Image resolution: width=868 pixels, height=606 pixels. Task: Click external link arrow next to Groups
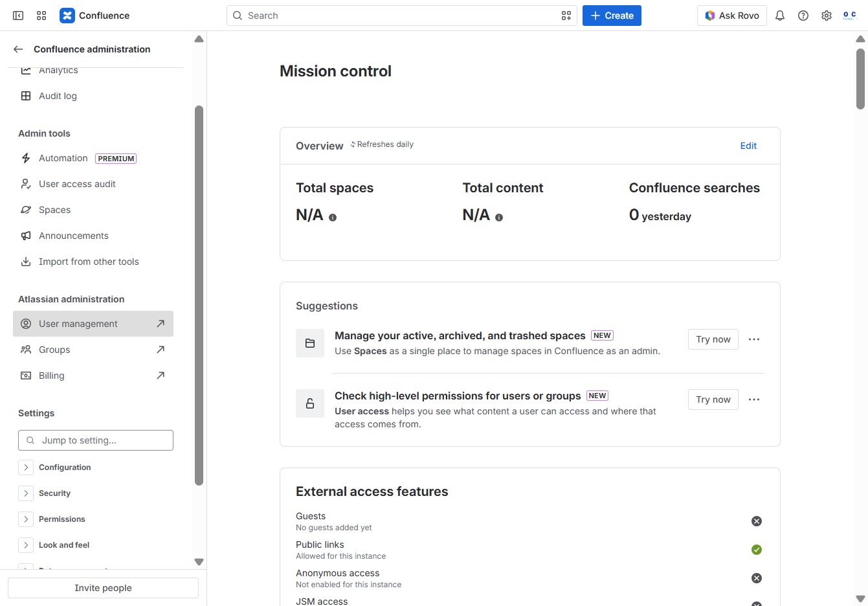(161, 350)
